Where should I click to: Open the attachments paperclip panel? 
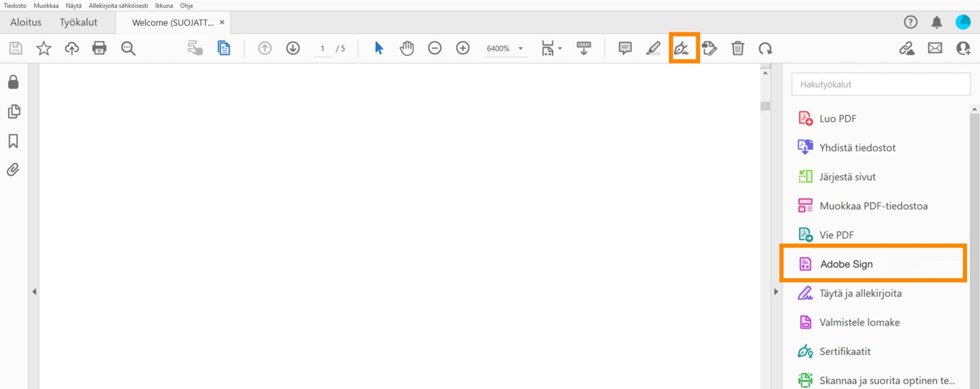[13, 170]
